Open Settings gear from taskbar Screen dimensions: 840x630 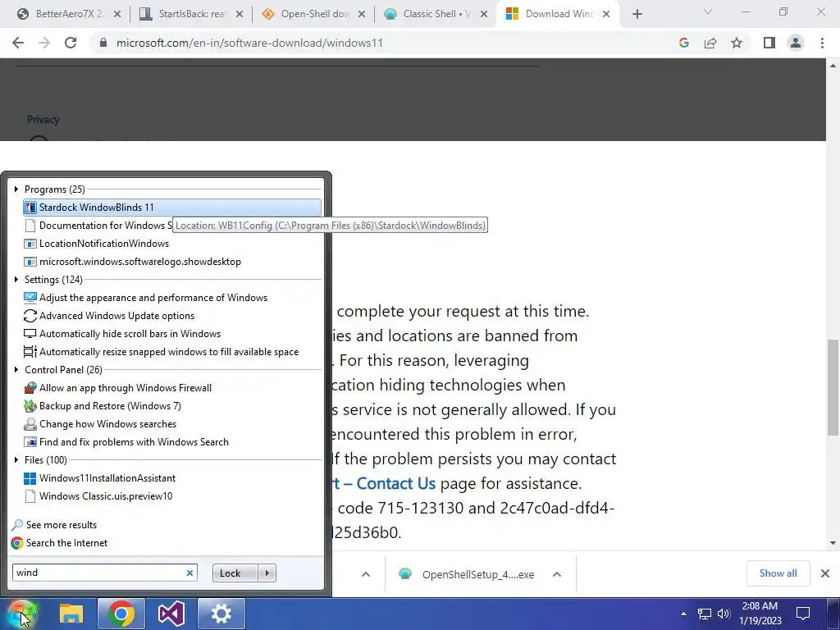click(x=221, y=614)
